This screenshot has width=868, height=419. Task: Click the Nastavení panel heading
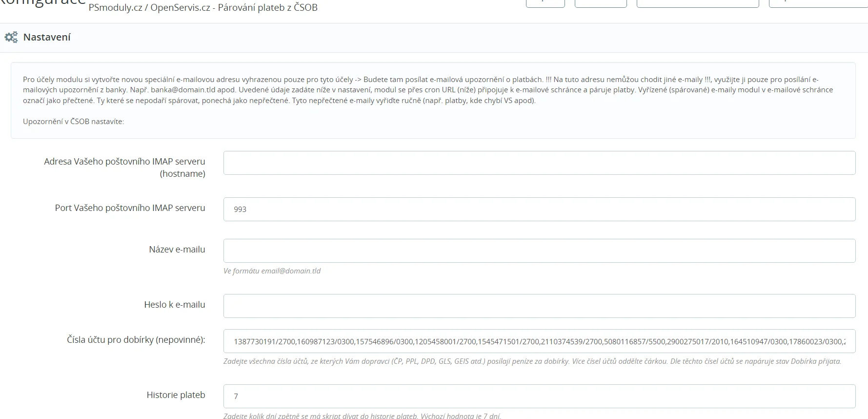pyautogui.click(x=47, y=37)
